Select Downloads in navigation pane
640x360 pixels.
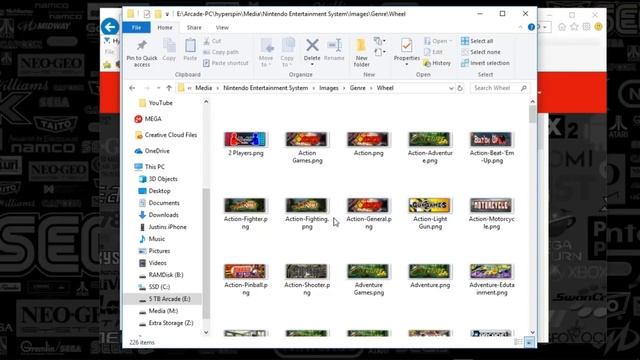coord(159,215)
